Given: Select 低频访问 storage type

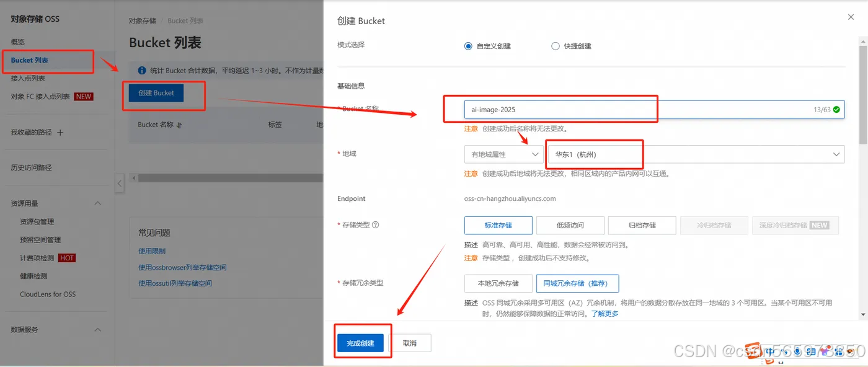Looking at the screenshot, I should click(570, 225).
